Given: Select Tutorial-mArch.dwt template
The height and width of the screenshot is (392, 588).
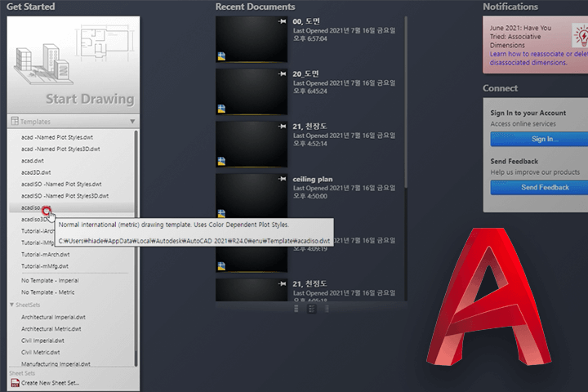Looking at the screenshot, I should pos(46,254).
